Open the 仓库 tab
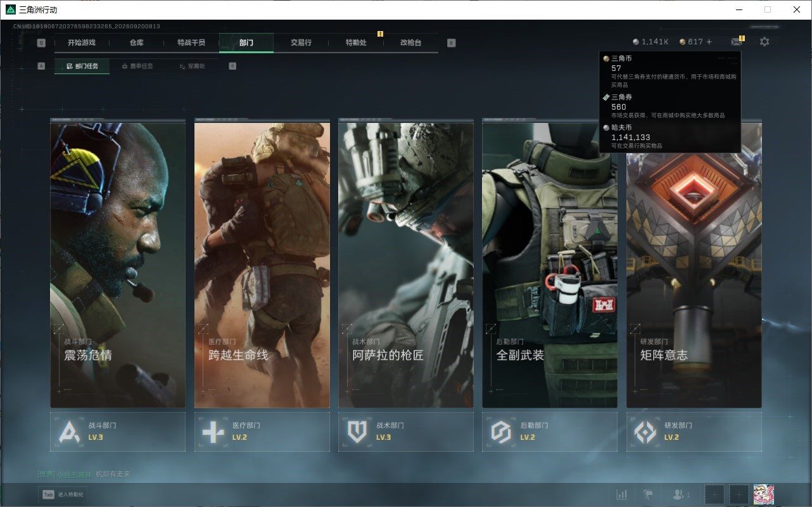 (x=136, y=42)
